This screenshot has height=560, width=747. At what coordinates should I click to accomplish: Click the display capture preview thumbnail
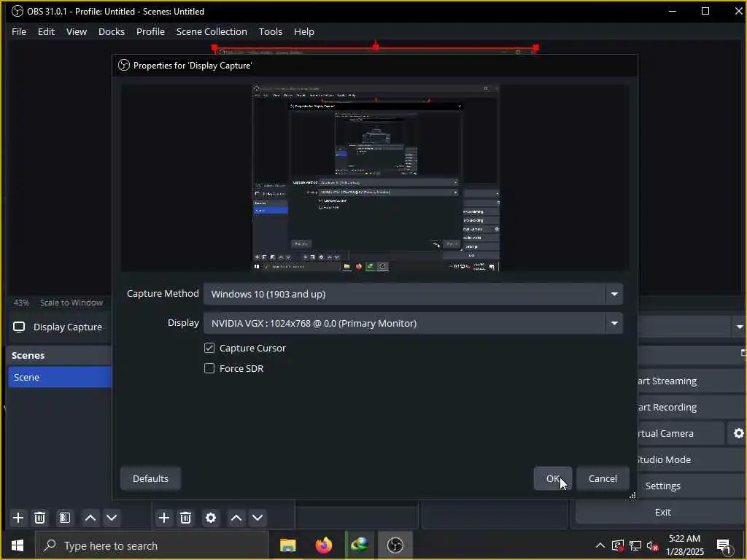point(376,178)
